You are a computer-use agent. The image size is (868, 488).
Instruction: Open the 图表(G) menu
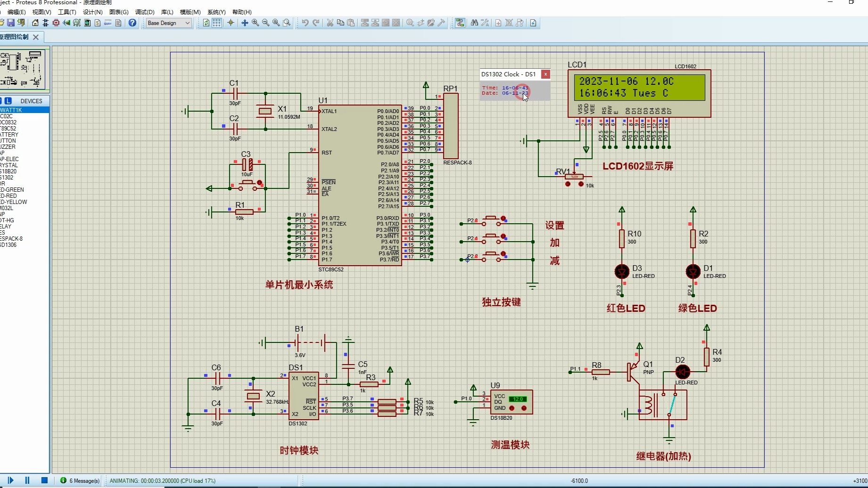[x=119, y=12]
